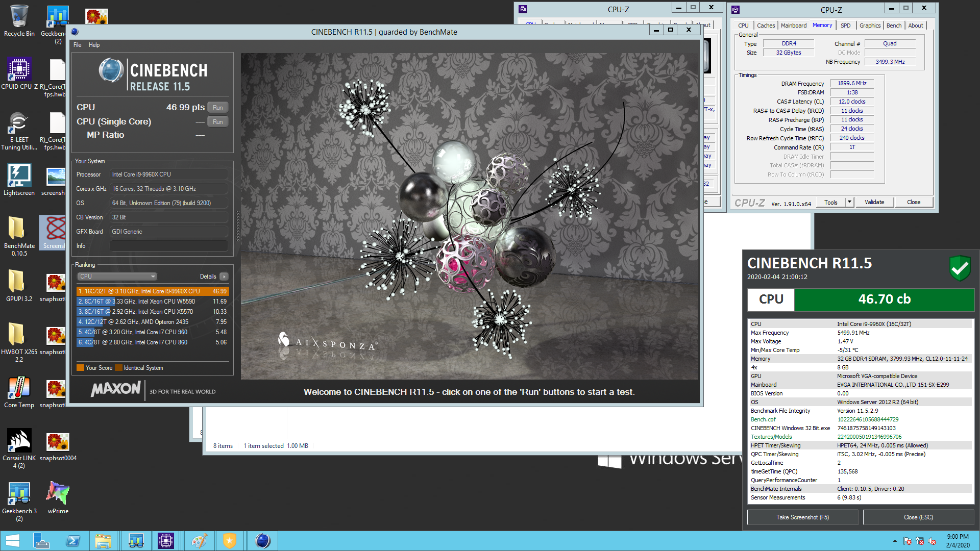Open Server Manager from taskbar
This screenshot has width=980, height=551.
pos(41,541)
